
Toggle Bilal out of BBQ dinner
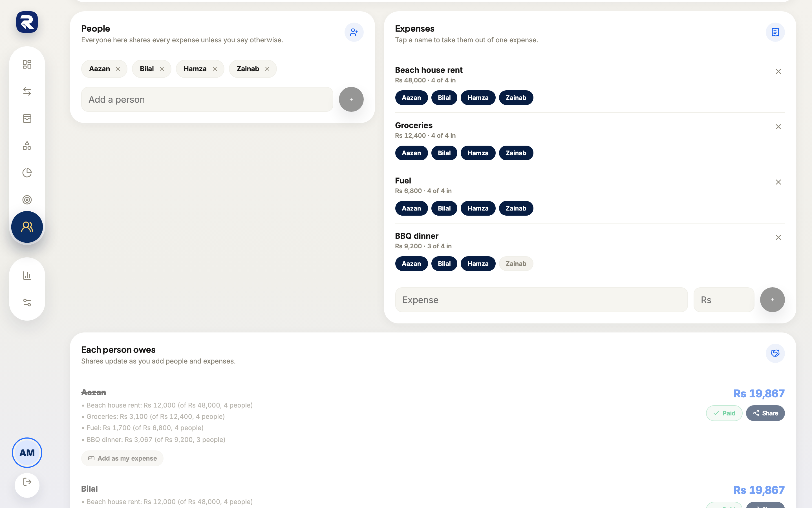[444, 264]
